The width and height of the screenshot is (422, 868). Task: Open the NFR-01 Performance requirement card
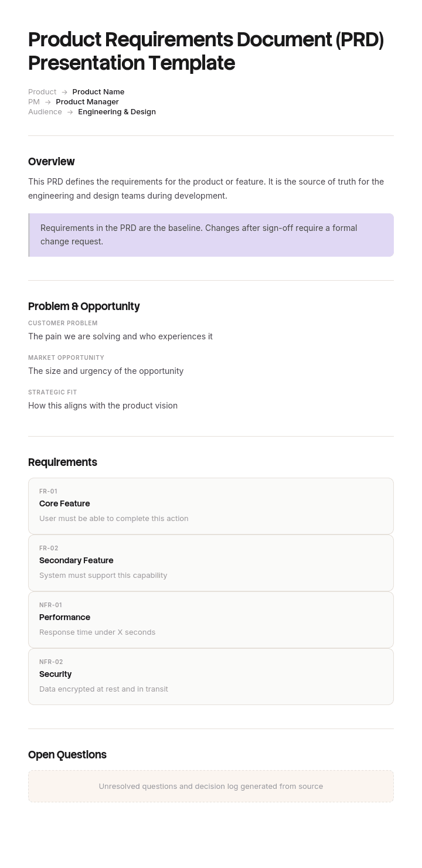tap(211, 620)
